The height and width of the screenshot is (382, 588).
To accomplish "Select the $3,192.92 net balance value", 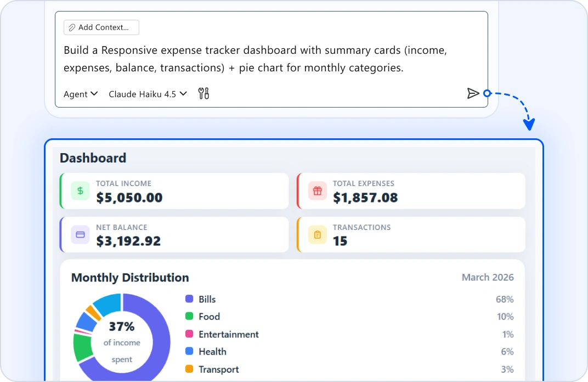I will click(x=128, y=241).
